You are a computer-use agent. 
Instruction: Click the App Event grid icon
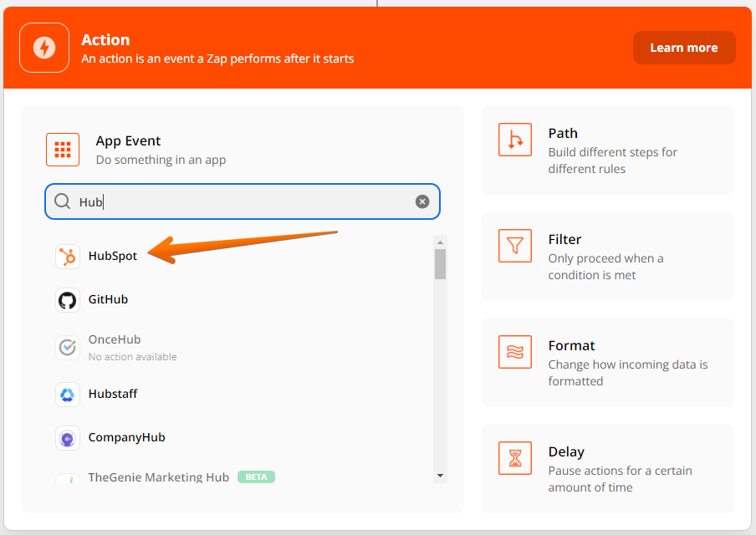pyautogui.click(x=63, y=150)
